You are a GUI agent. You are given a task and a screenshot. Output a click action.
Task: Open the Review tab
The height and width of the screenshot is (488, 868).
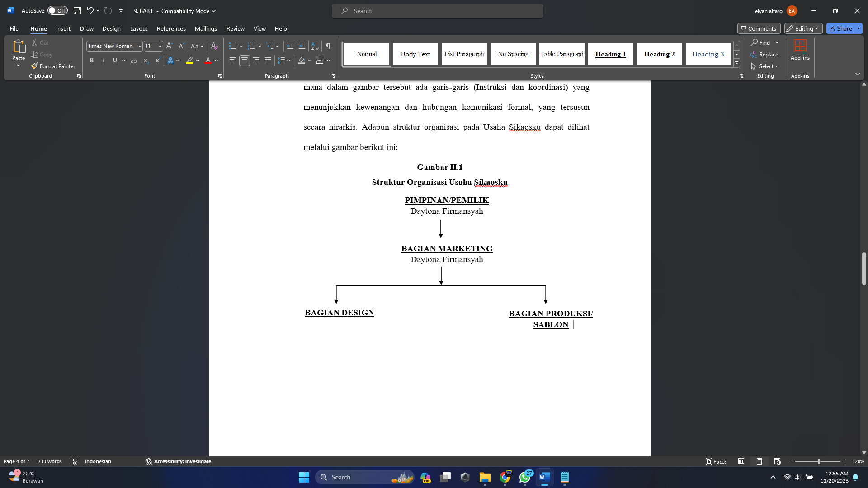click(x=236, y=28)
